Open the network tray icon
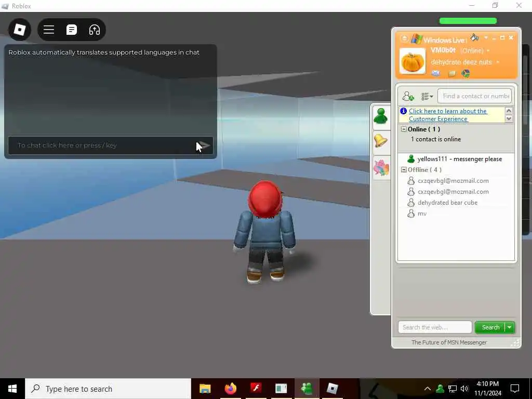Image resolution: width=532 pixels, height=399 pixels. 453,389
